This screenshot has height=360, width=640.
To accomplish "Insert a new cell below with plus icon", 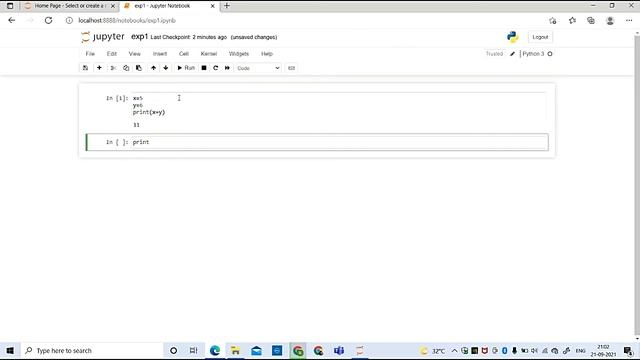I will (x=99, y=68).
